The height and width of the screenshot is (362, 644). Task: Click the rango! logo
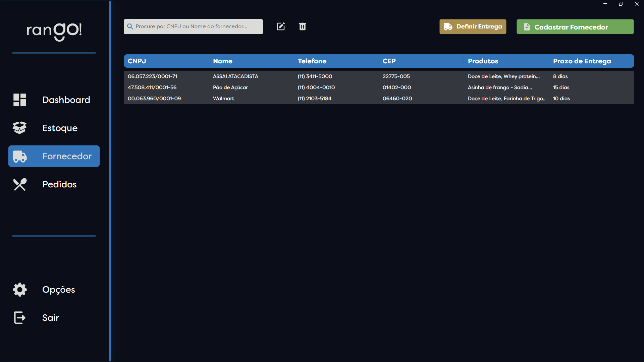[54, 31]
